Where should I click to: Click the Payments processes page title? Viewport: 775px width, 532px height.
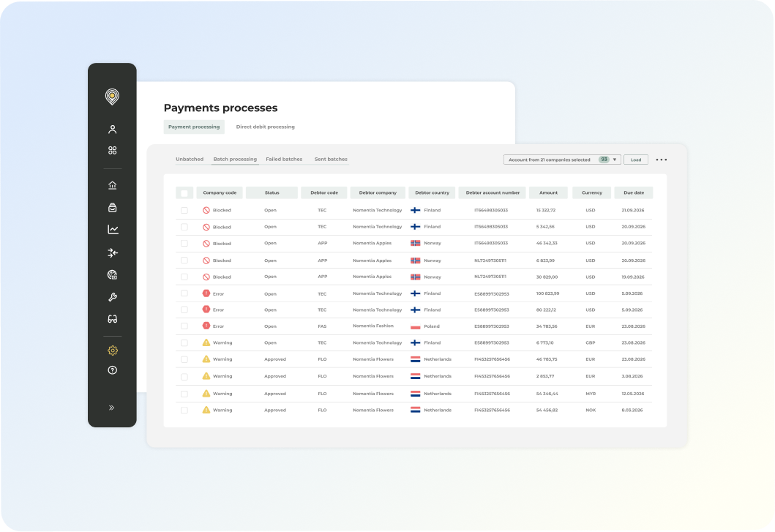click(x=220, y=108)
